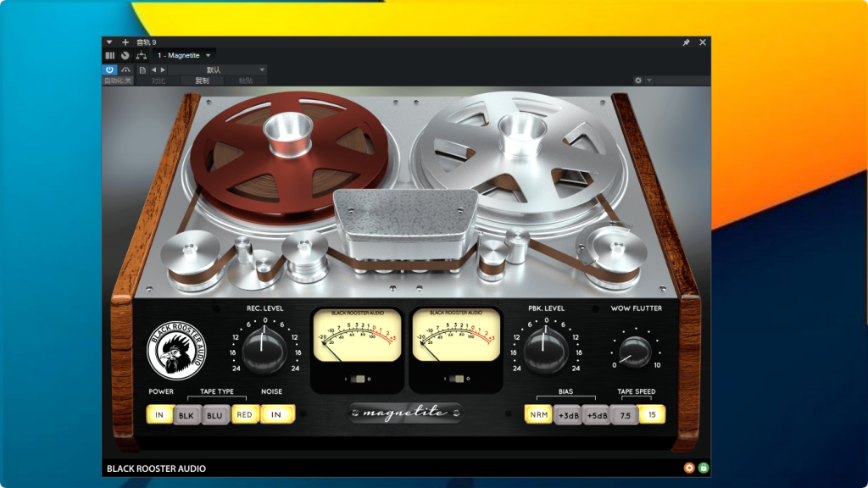Select the +3dB bias setting
Screen dimensions: 868x488
click(568, 415)
